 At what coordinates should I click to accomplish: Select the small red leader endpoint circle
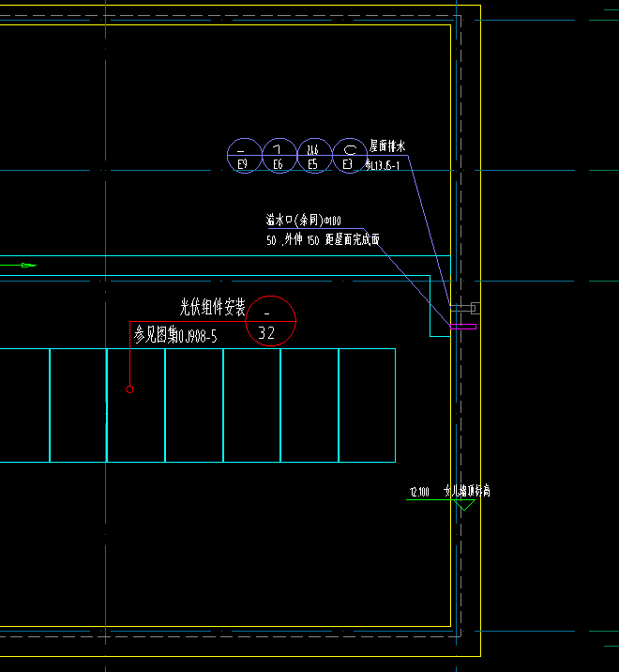129,389
